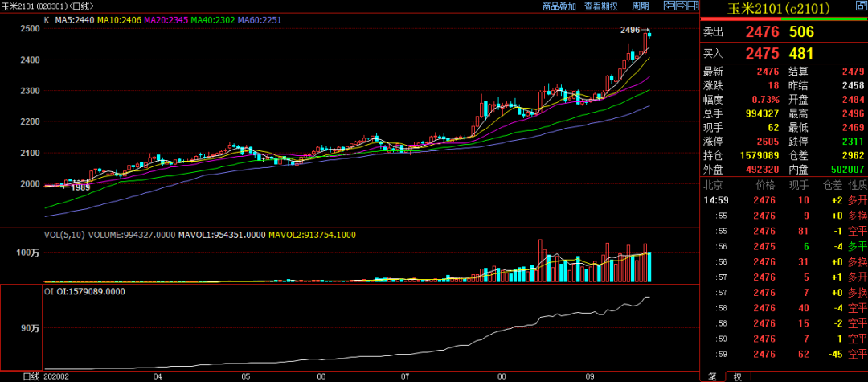
Task: Select the 权 tab
Action: pos(737,376)
